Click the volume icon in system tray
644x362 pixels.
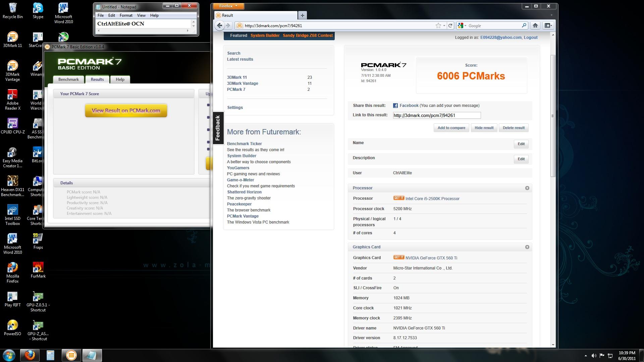(x=594, y=356)
